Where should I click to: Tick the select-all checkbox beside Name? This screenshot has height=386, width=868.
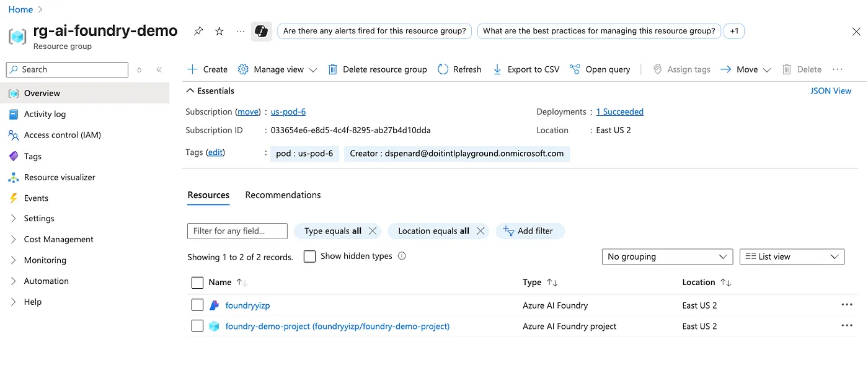198,283
